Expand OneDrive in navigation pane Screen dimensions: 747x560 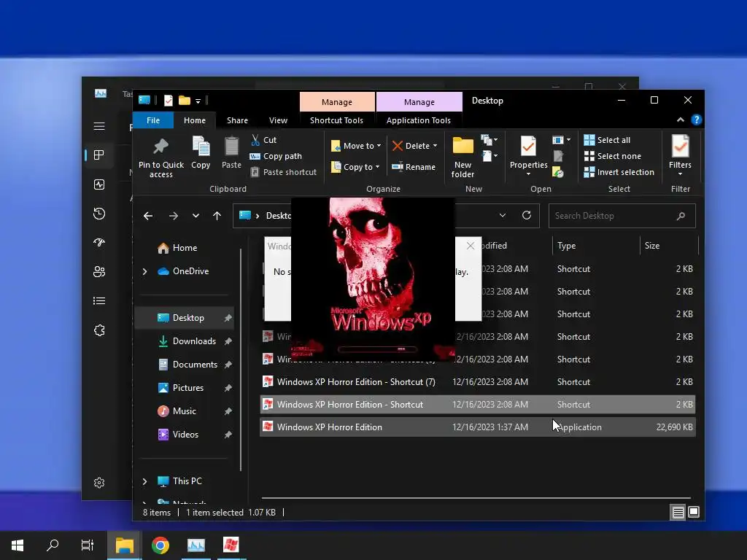pos(145,271)
